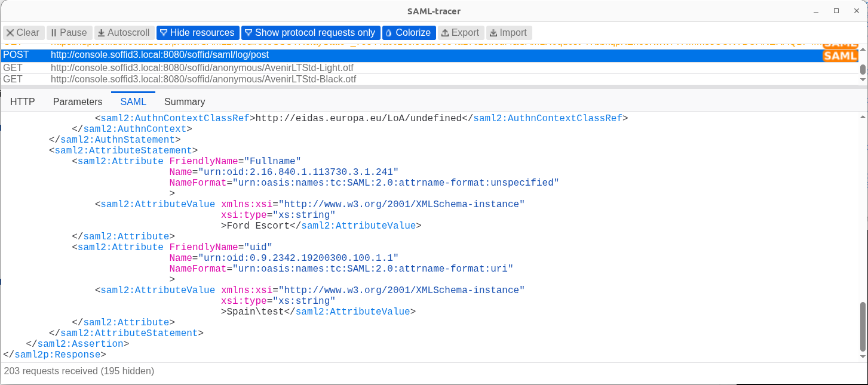Import a saved trace
This screenshot has height=385, width=868.
(x=508, y=33)
